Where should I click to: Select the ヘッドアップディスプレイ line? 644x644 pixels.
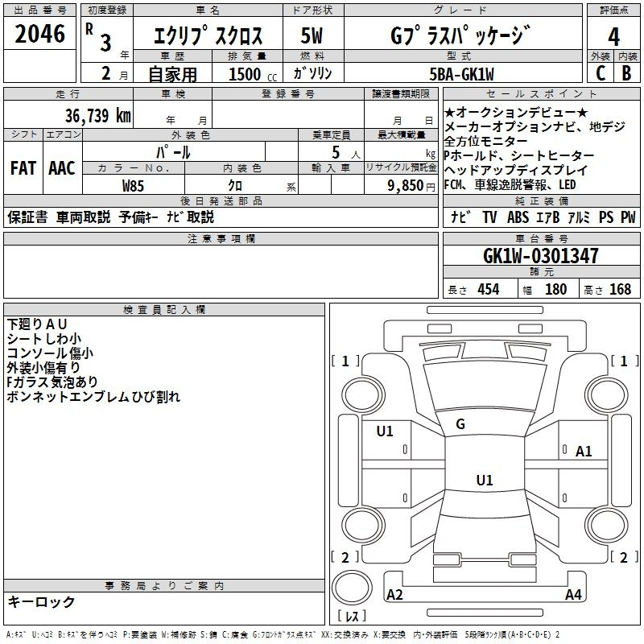point(516,170)
